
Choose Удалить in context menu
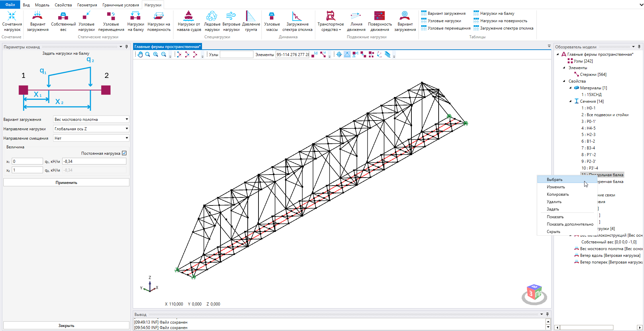point(567,202)
